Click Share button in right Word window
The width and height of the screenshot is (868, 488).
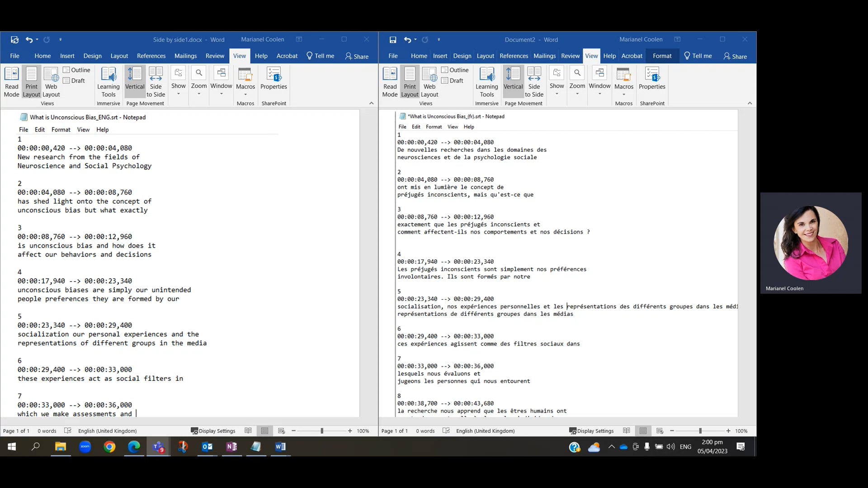(735, 56)
